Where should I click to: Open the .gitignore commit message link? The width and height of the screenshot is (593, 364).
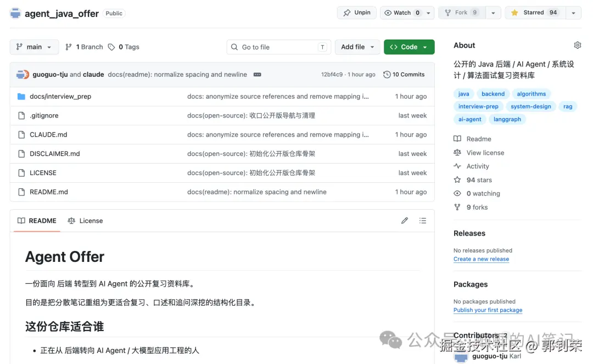click(x=251, y=116)
